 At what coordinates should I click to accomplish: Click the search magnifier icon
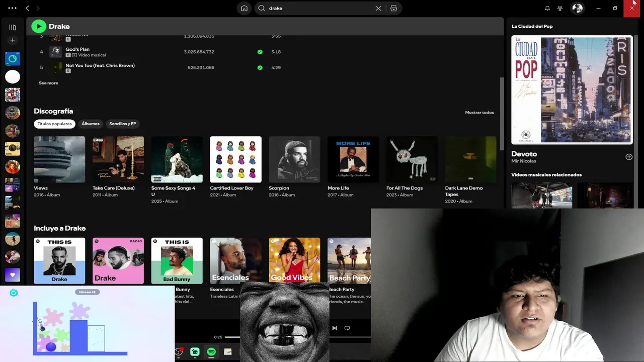coord(262,8)
